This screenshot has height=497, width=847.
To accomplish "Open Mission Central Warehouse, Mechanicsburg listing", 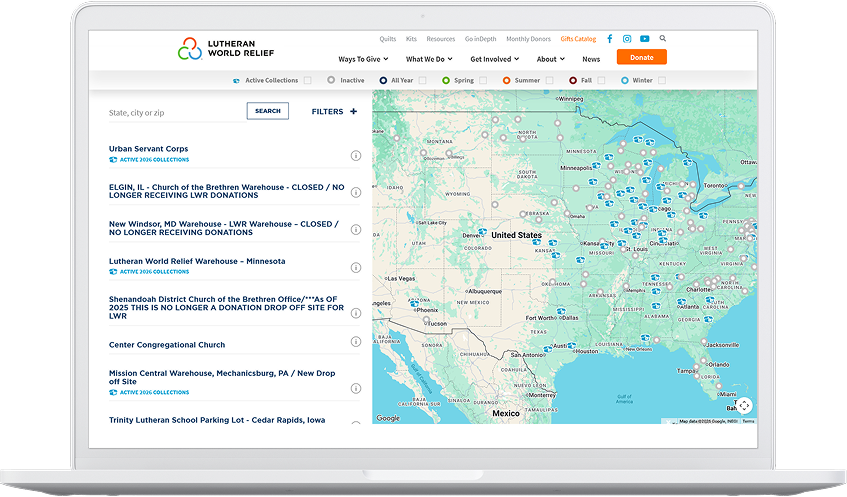I will 222,377.
